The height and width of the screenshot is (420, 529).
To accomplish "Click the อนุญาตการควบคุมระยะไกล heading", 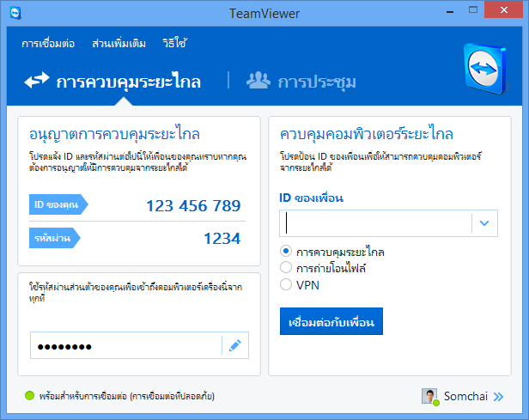I will [114, 134].
